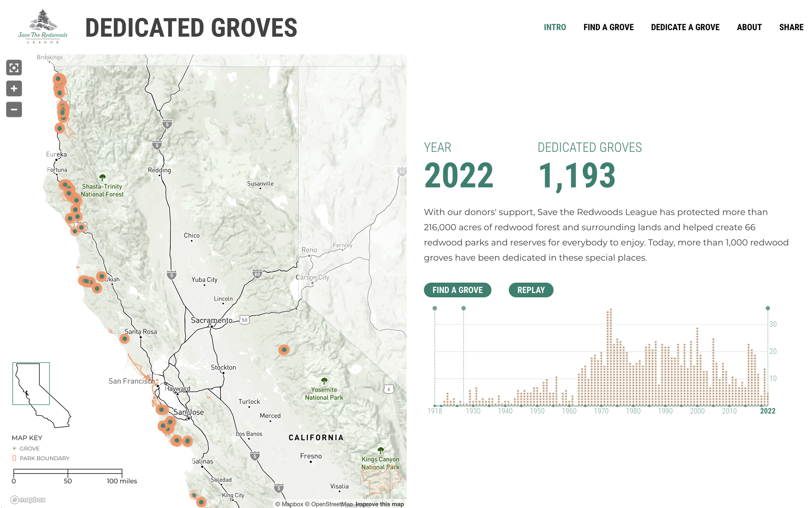Open the Dedicate a Grove menu item

(685, 27)
